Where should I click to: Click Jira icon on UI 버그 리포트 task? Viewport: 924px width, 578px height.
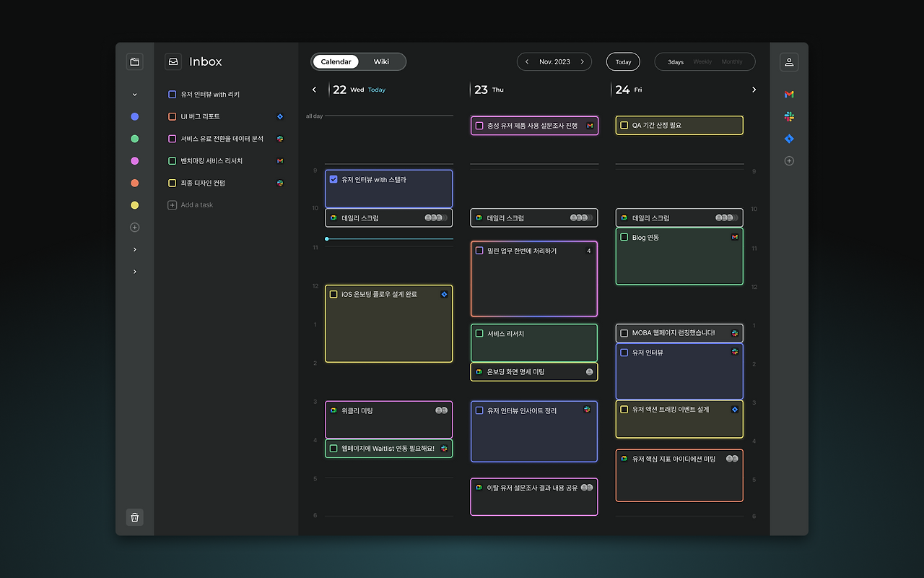(280, 116)
